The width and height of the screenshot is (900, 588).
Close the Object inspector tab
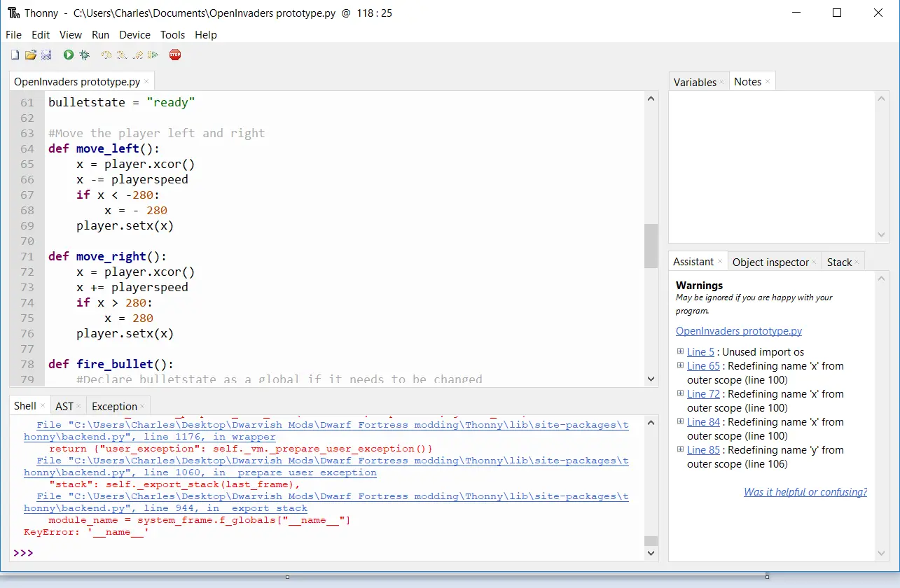point(815,262)
